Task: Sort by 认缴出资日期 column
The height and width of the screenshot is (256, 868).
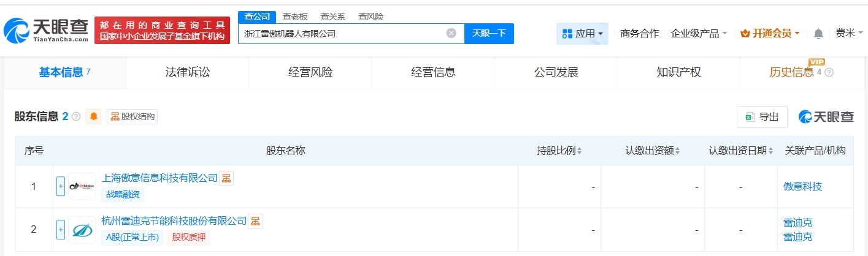Action: 741,151
